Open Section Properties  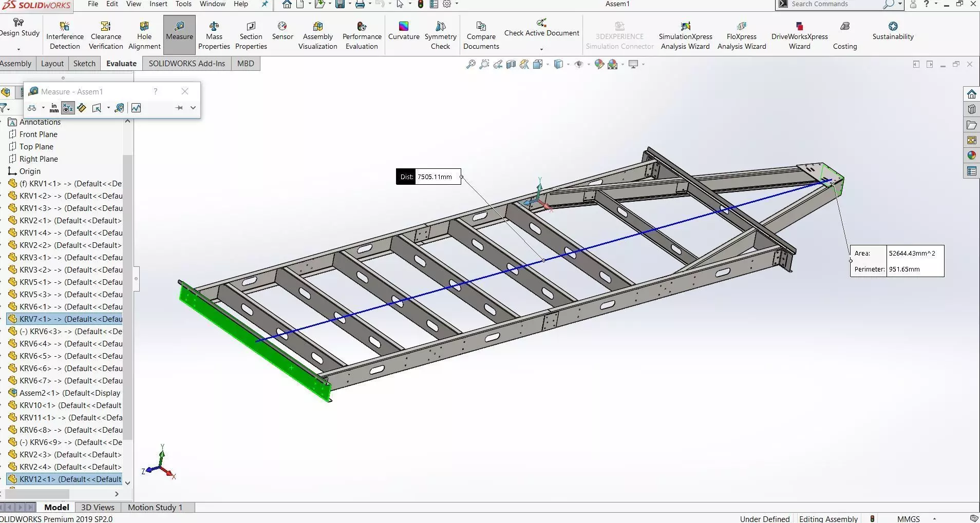point(251,35)
